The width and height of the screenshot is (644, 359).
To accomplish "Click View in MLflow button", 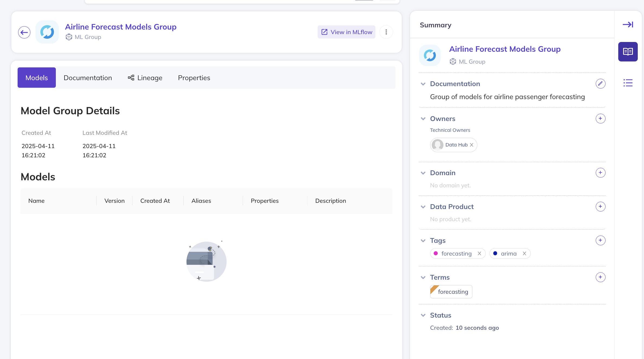I will tap(346, 32).
